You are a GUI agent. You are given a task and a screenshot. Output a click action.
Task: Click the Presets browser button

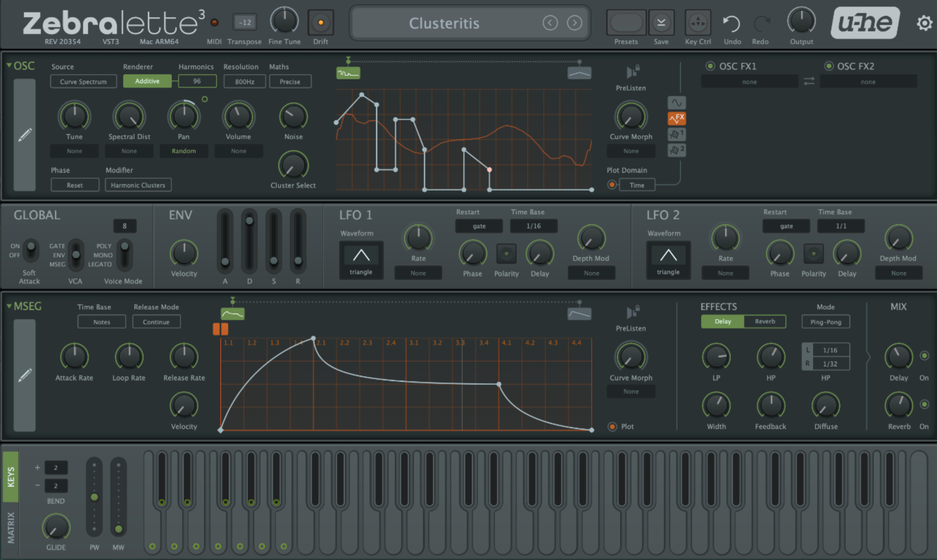coord(626,23)
